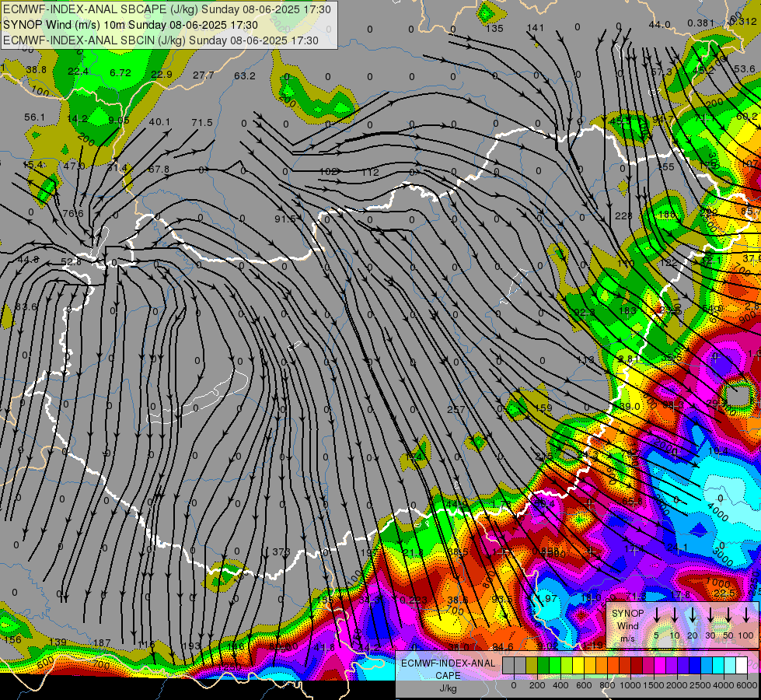Screen dimensions: 761x700
Task: Select the dark red CAPE legend swatch
Action: coord(637,666)
